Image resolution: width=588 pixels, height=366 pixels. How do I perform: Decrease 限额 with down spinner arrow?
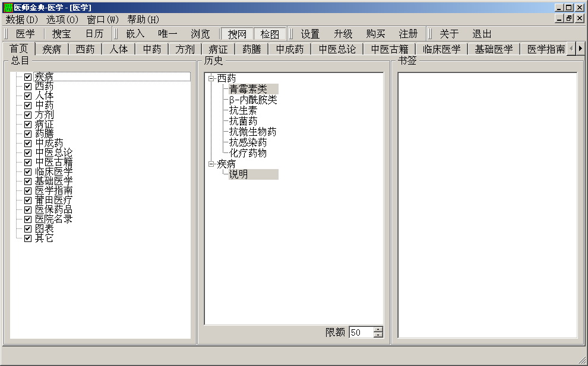[x=378, y=335]
